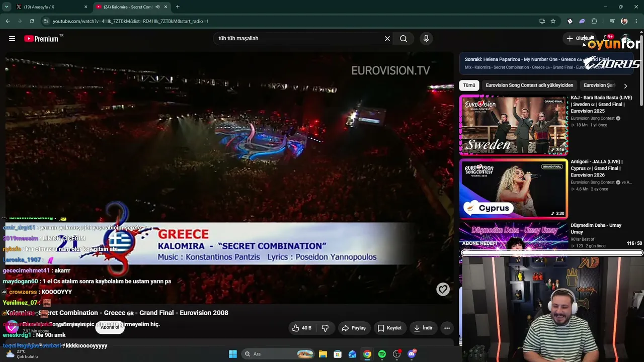
Task: Dislike the video with thumbs down
Action: [325, 328]
